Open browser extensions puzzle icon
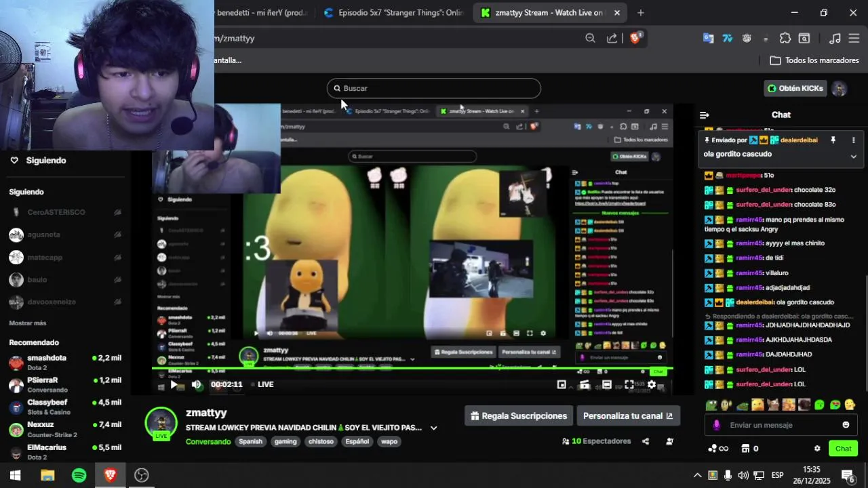Image resolution: width=868 pixels, height=488 pixels. (785, 39)
